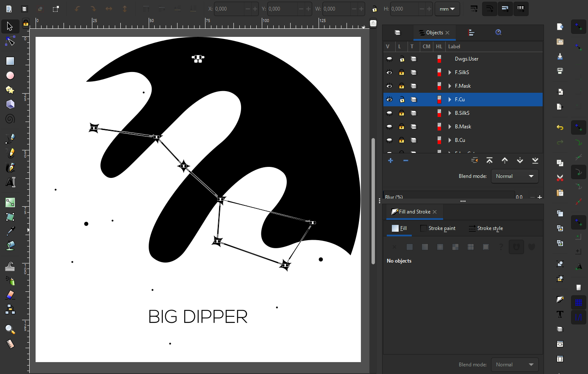Expand the F.Cu layer
This screenshot has width=588, height=374.
(x=450, y=100)
